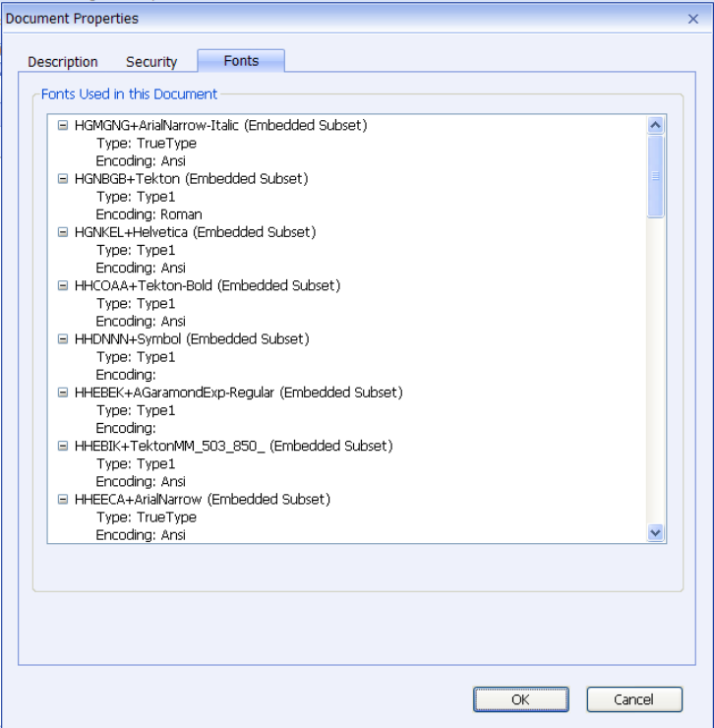Click 'Type: Type1' under HGNBGB+Tekton
The width and height of the screenshot is (714, 728).
click(136, 197)
